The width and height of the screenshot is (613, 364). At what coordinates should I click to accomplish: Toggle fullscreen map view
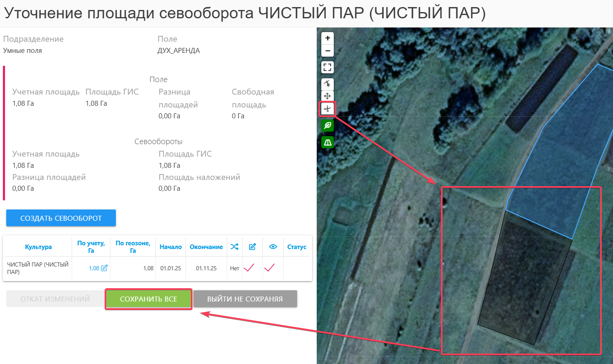point(328,67)
